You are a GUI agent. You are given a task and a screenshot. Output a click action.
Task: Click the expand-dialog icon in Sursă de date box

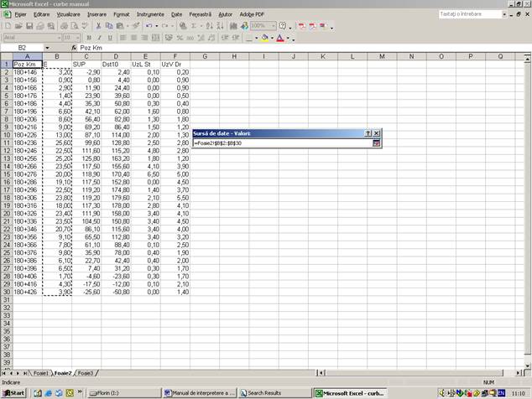pos(377,143)
